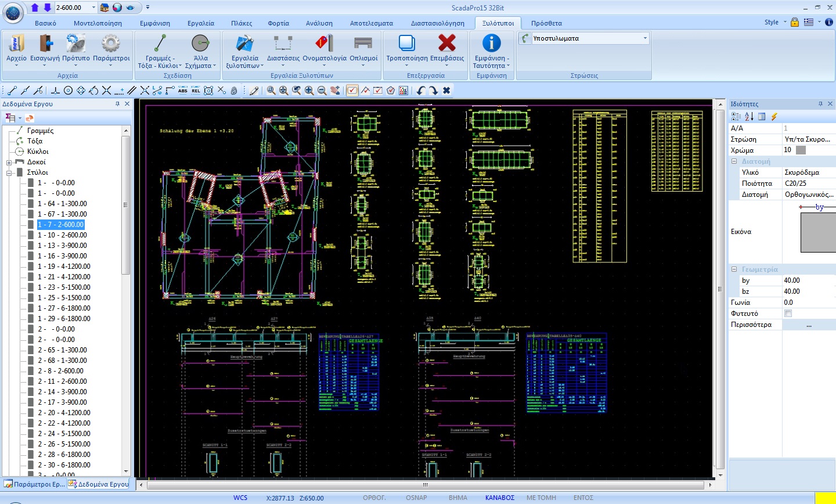
Task: Toggle ΟΡΘΟΓ. mode in status bar
Action: click(x=374, y=498)
